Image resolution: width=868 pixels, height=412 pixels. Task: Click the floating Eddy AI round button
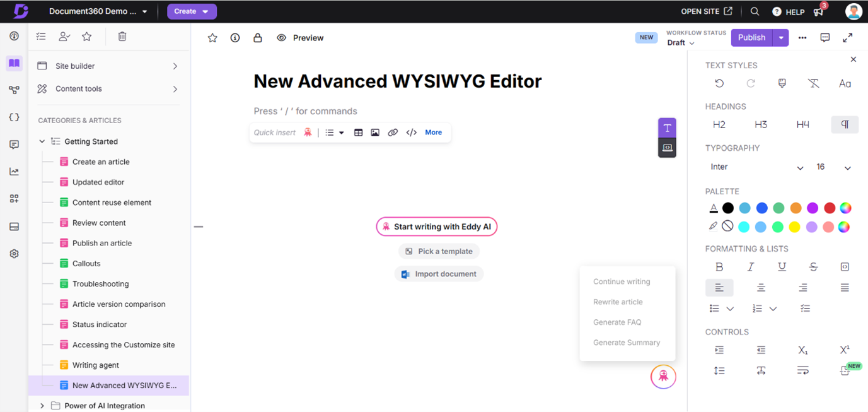pyautogui.click(x=663, y=377)
